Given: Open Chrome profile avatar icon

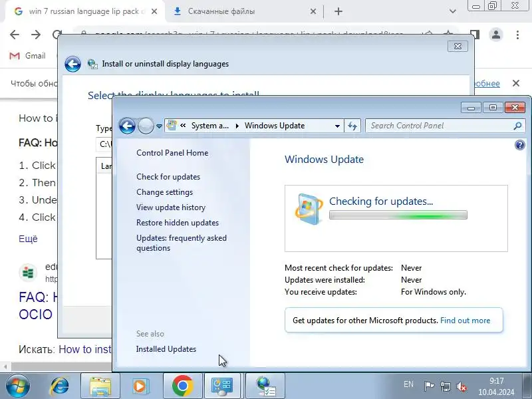Looking at the screenshot, I should (495, 35).
